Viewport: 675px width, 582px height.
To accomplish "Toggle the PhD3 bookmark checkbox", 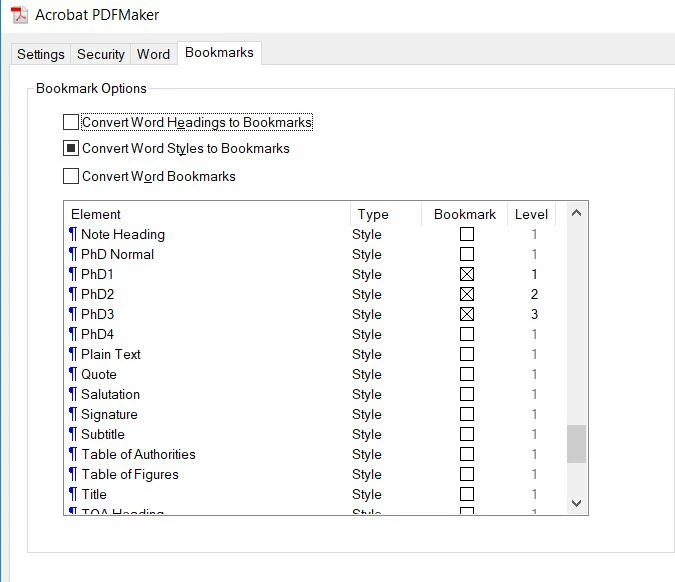I will coord(467,314).
